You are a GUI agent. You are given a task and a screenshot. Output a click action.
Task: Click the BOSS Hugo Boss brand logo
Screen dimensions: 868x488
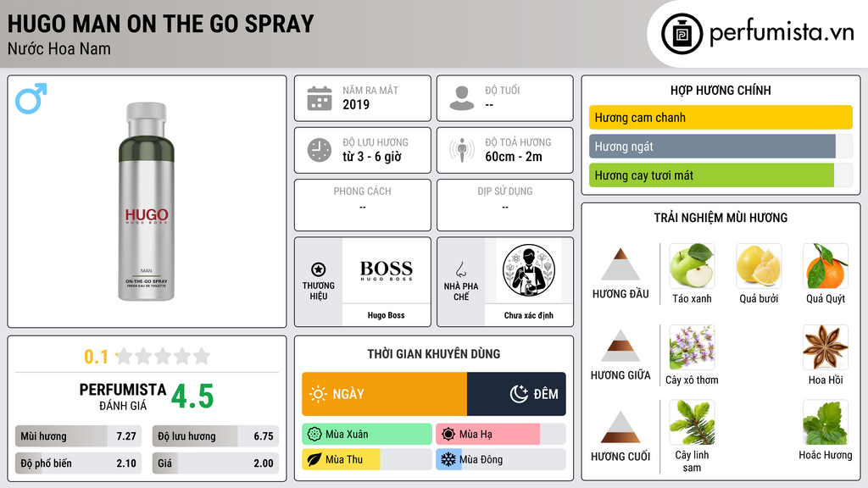(x=387, y=270)
